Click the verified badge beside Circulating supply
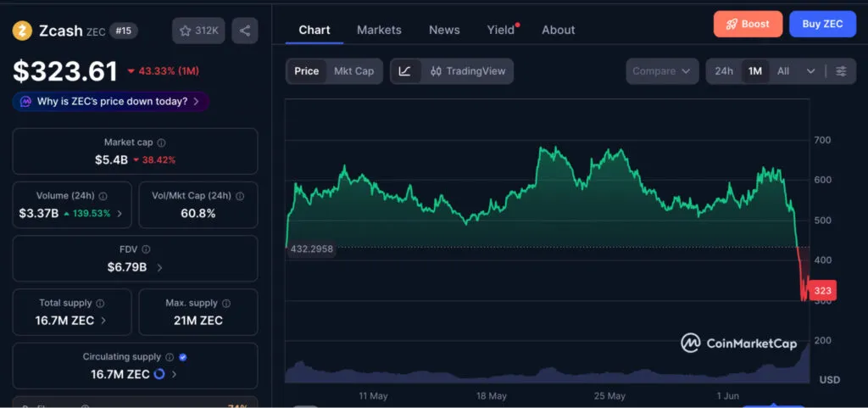868x408 pixels. [x=183, y=357]
